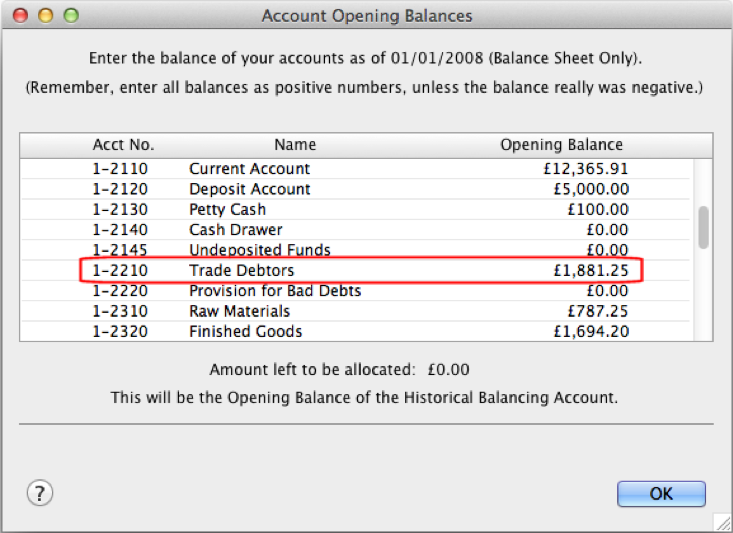Edit the Cash Drawer opening balance

[607, 230]
